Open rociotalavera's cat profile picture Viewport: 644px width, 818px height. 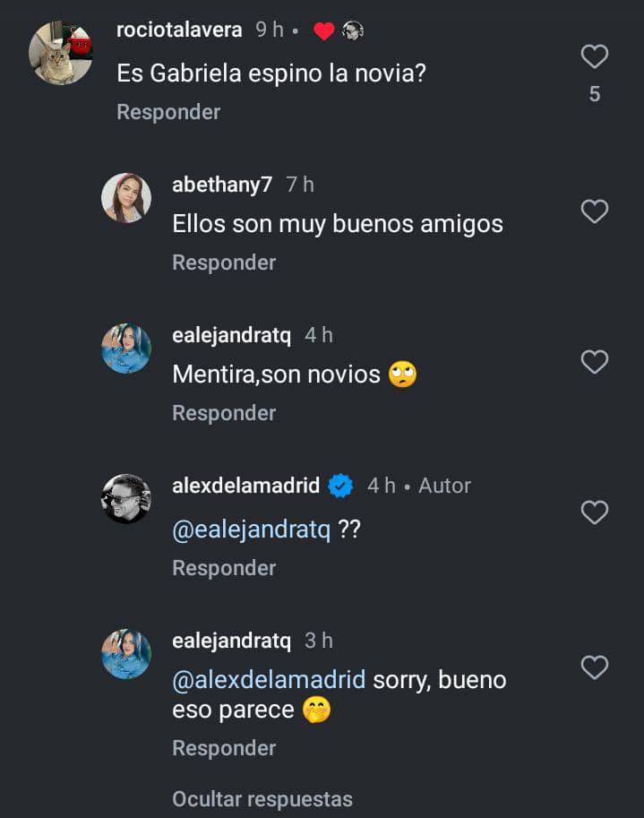tap(60, 53)
